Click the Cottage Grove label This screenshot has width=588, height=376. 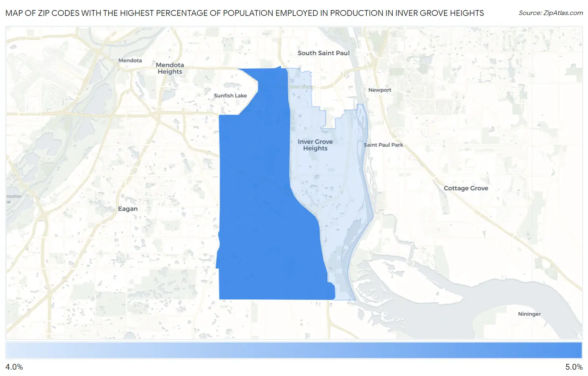(466, 188)
